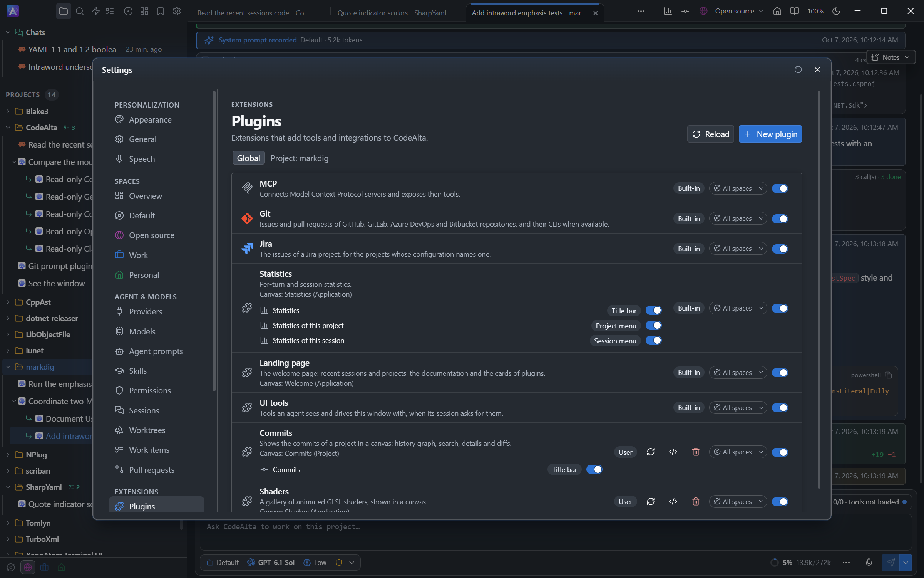Expand the Blake3 project
This screenshot has width=924, height=578.
8,111
